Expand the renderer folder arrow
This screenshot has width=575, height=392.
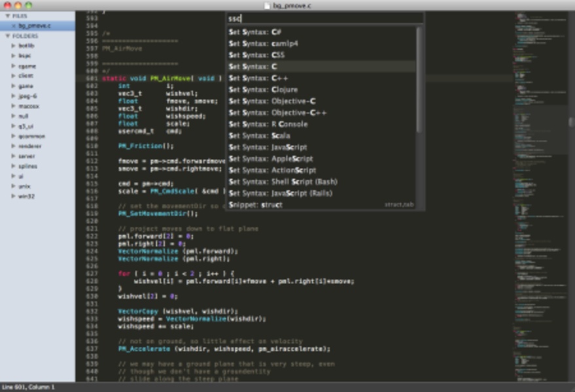click(x=13, y=146)
